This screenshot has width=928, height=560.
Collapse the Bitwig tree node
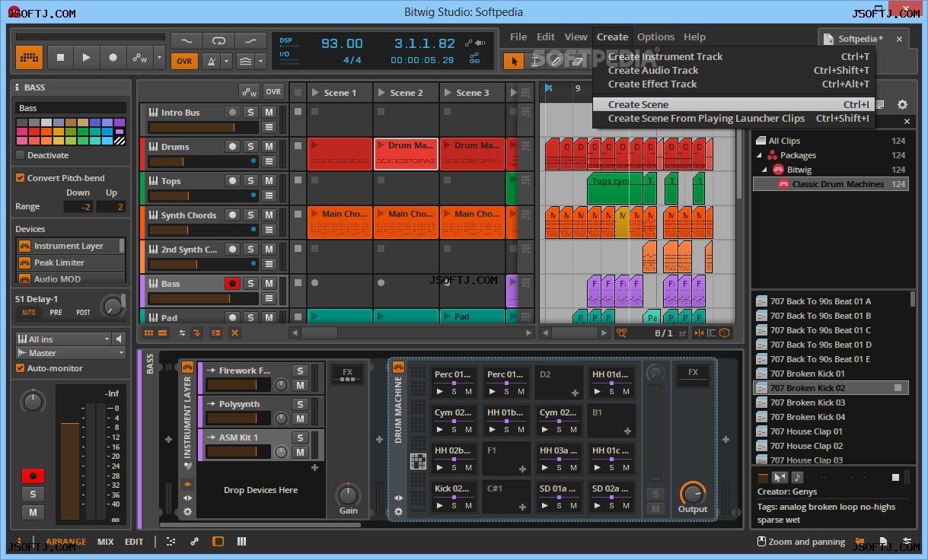[x=766, y=170]
